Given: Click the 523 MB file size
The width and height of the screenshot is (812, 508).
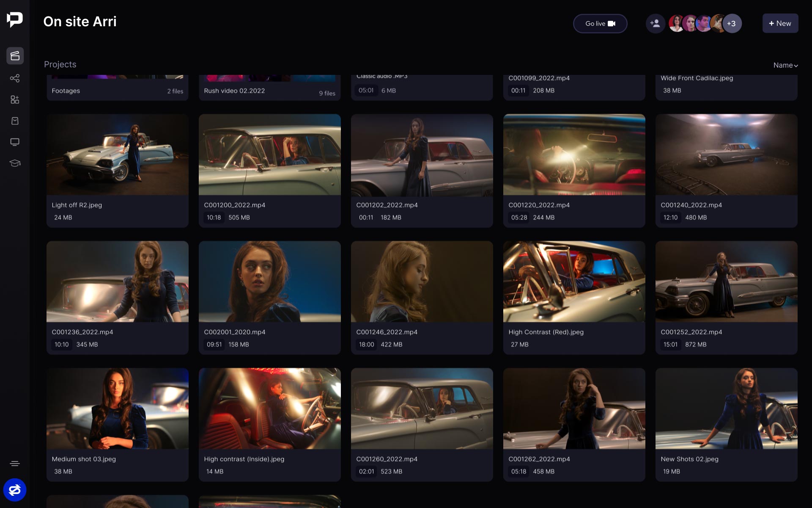Looking at the screenshot, I should coord(392,472).
